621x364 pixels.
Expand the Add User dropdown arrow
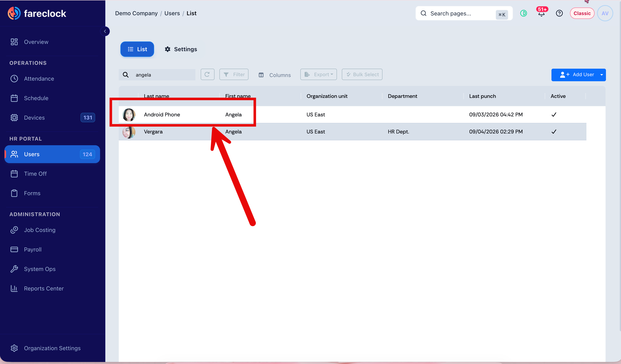click(601, 75)
